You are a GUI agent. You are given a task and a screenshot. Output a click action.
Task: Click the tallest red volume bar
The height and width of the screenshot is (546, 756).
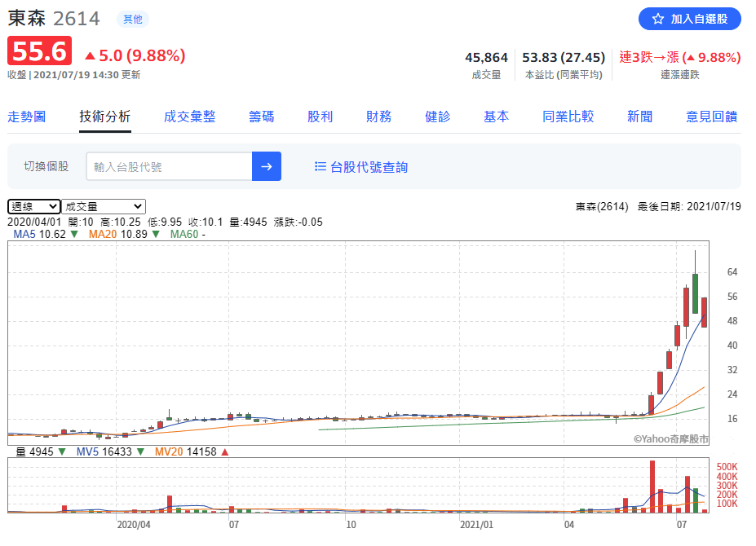tap(652, 487)
